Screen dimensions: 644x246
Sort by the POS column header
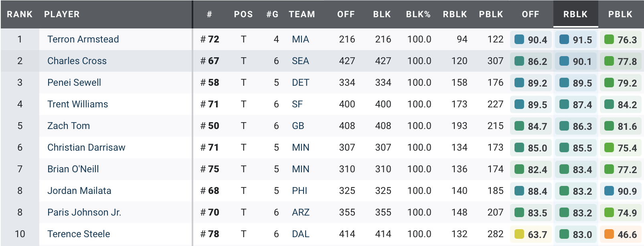click(243, 14)
